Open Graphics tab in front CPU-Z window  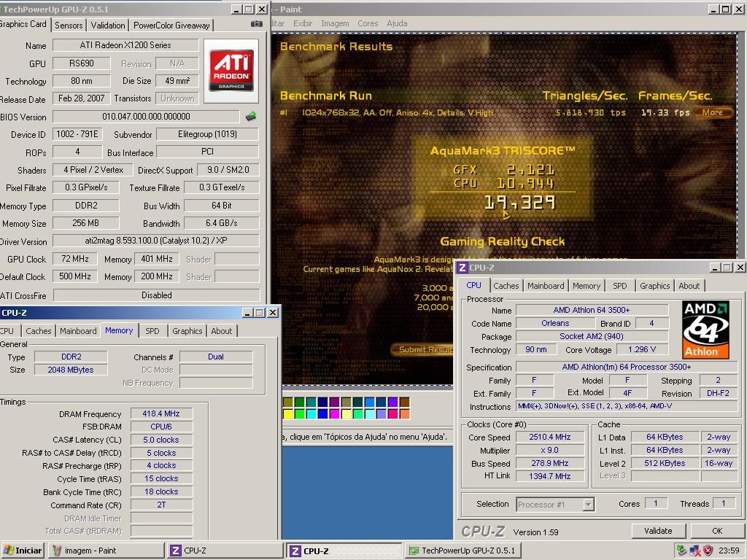[654, 286]
